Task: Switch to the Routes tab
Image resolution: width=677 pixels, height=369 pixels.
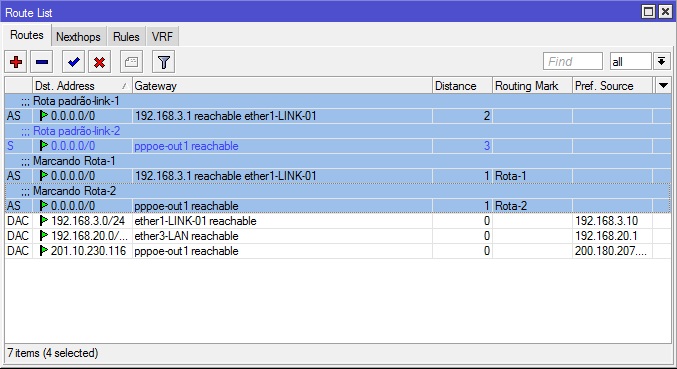Action: 27,35
